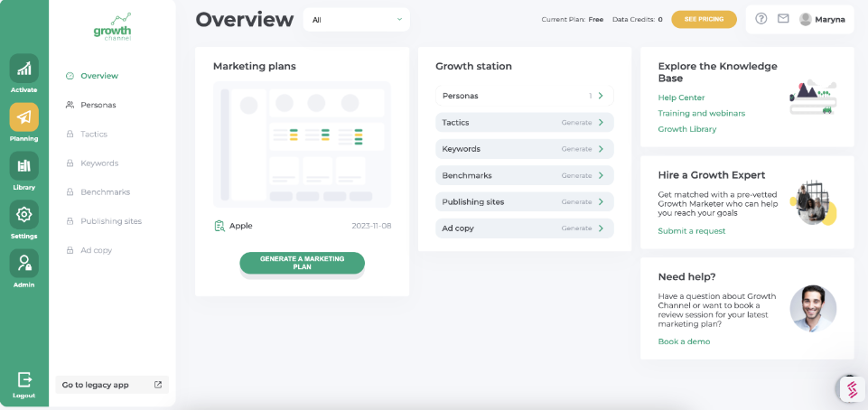Click the Knowledge Base mountain illustration
The height and width of the screenshot is (410, 868).
pos(813,98)
